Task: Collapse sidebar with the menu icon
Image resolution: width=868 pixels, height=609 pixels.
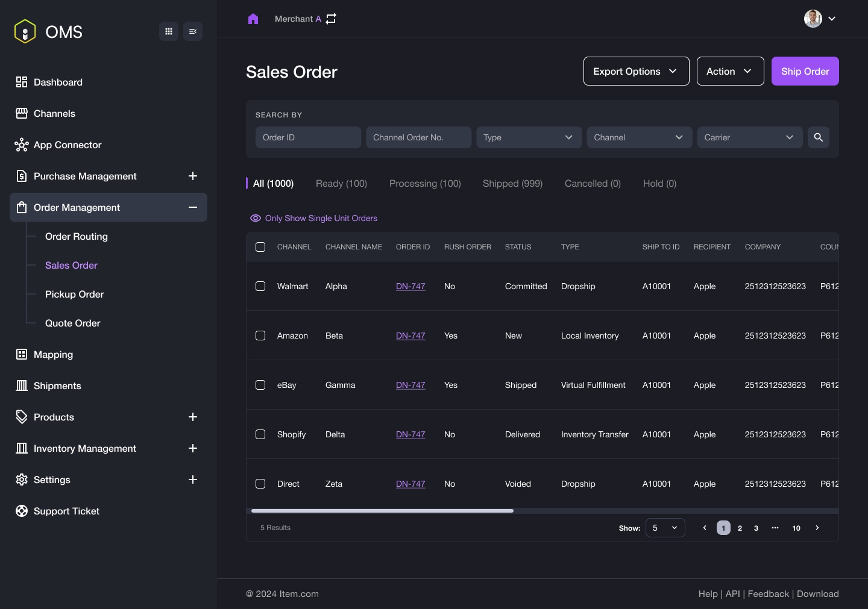Action: [193, 31]
